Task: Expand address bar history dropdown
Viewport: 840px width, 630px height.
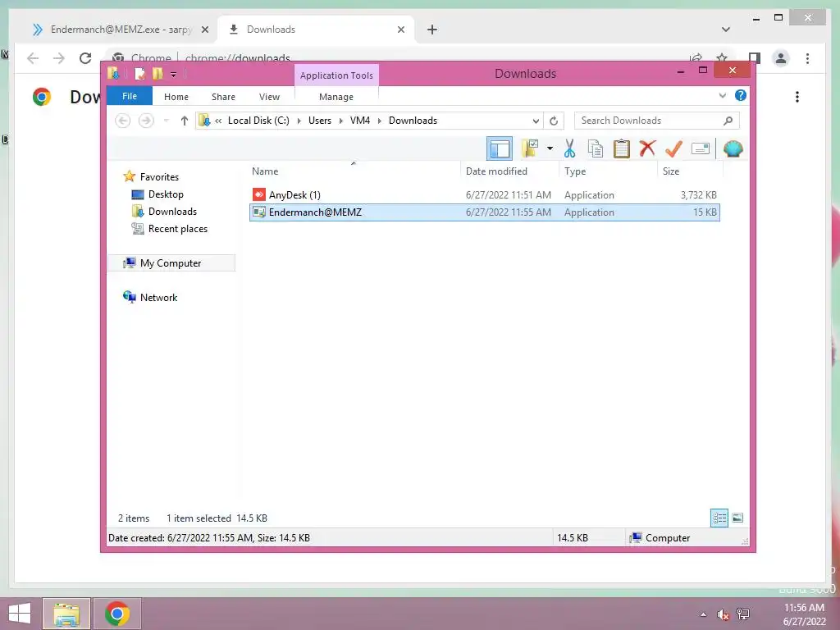Action: click(536, 121)
